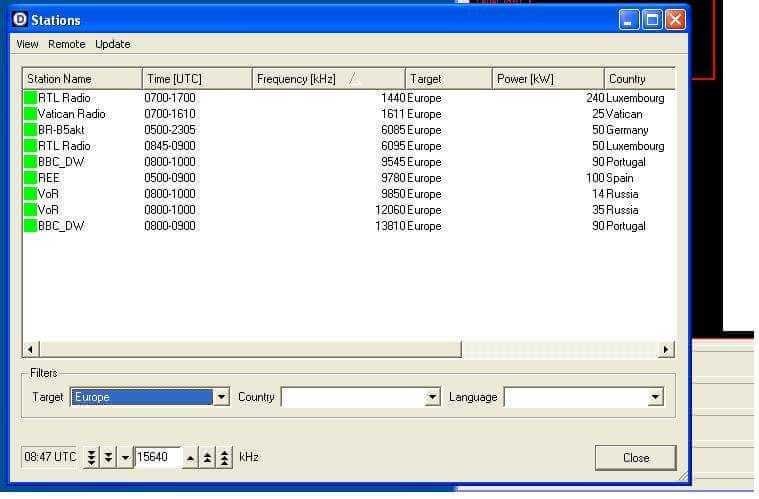The image size is (759, 499).
Task: Click frequency 6085 cell
Action: coord(393,130)
